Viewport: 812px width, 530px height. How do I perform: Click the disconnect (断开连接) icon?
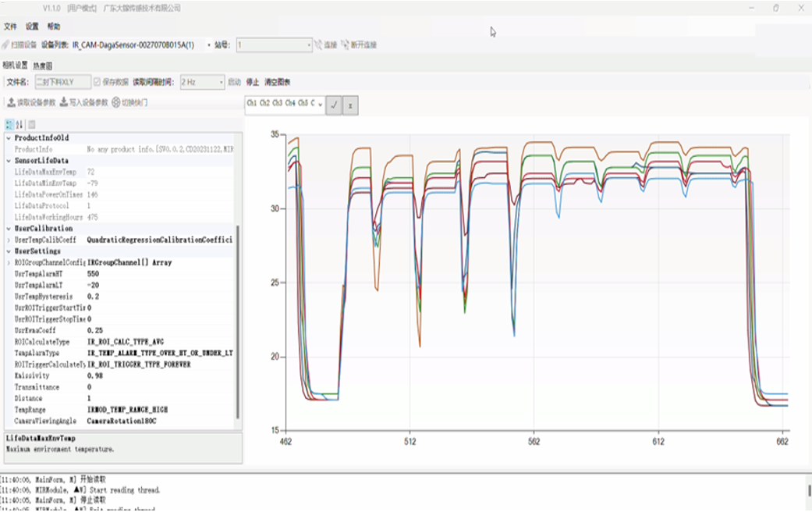pos(345,45)
